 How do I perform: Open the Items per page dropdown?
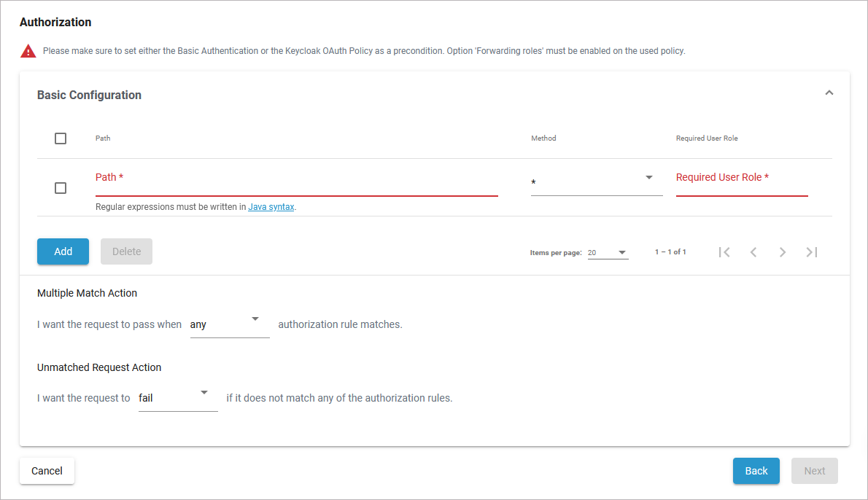click(608, 251)
